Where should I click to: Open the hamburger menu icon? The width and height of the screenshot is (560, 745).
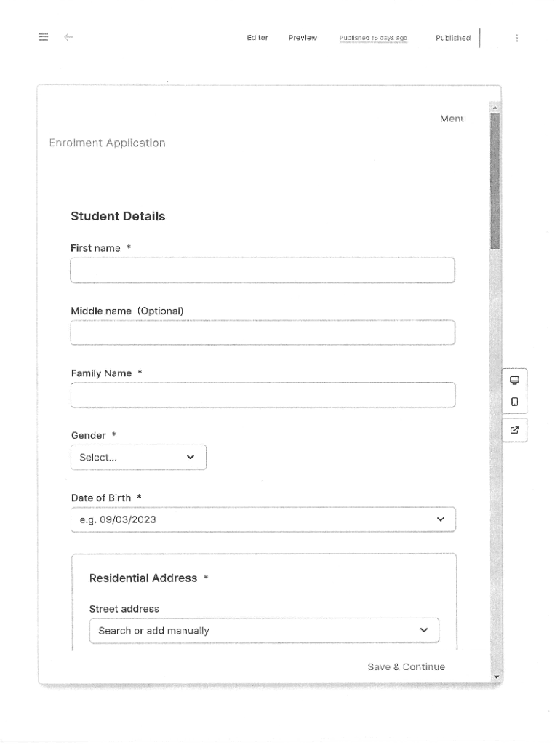(43, 38)
